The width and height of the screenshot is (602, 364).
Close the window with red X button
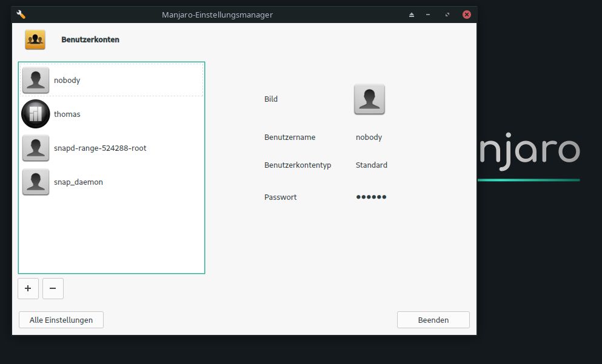[466, 15]
